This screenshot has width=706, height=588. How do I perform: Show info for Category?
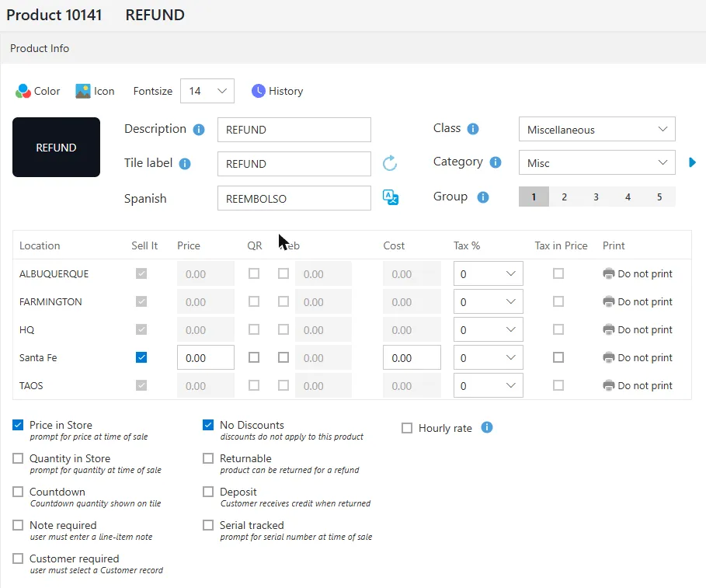click(496, 162)
